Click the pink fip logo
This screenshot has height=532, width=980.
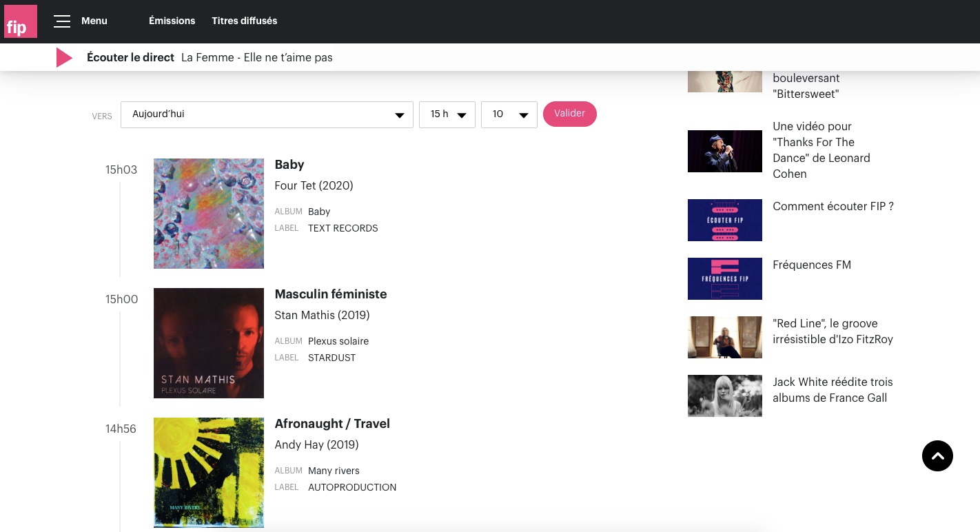pyautogui.click(x=21, y=21)
